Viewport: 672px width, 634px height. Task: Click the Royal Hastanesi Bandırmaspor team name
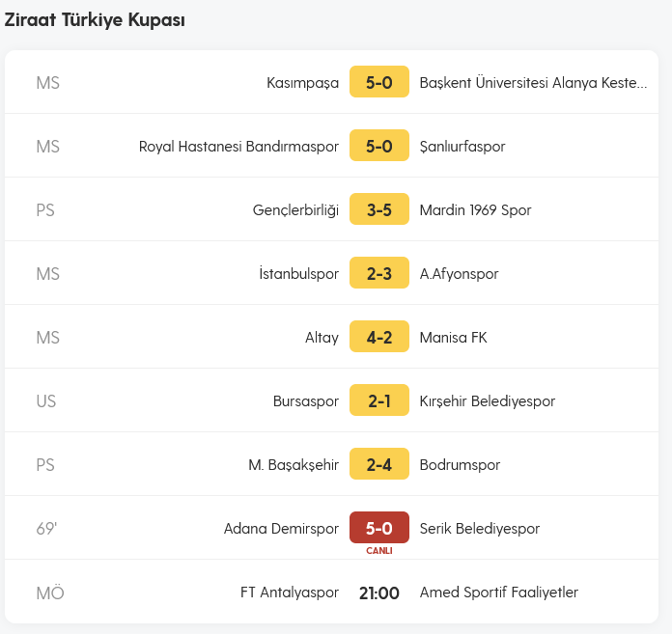pyautogui.click(x=238, y=147)
